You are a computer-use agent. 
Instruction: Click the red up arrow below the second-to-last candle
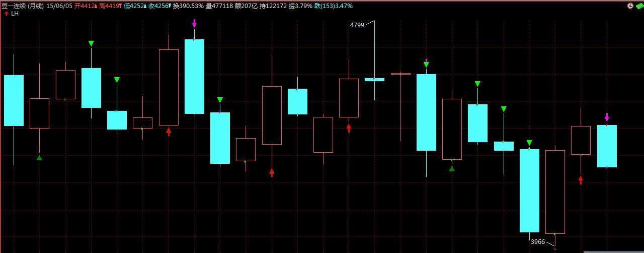(x=581, y=179)
